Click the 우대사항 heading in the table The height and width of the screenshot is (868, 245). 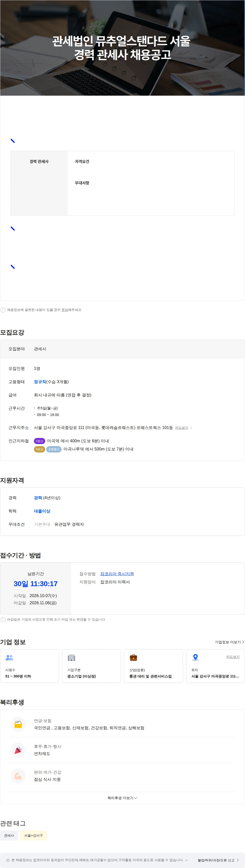[x=82, y=183]
